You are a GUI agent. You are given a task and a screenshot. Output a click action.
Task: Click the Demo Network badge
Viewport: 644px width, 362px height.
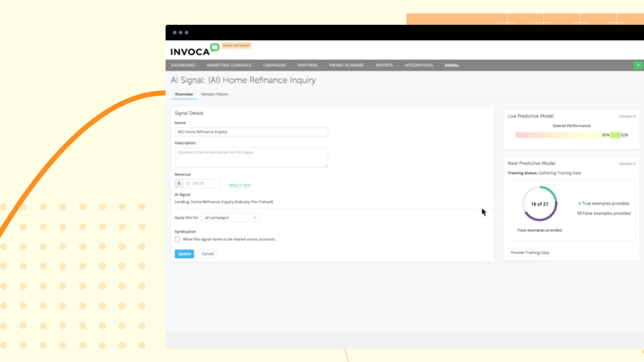click(x=236, y=45)
